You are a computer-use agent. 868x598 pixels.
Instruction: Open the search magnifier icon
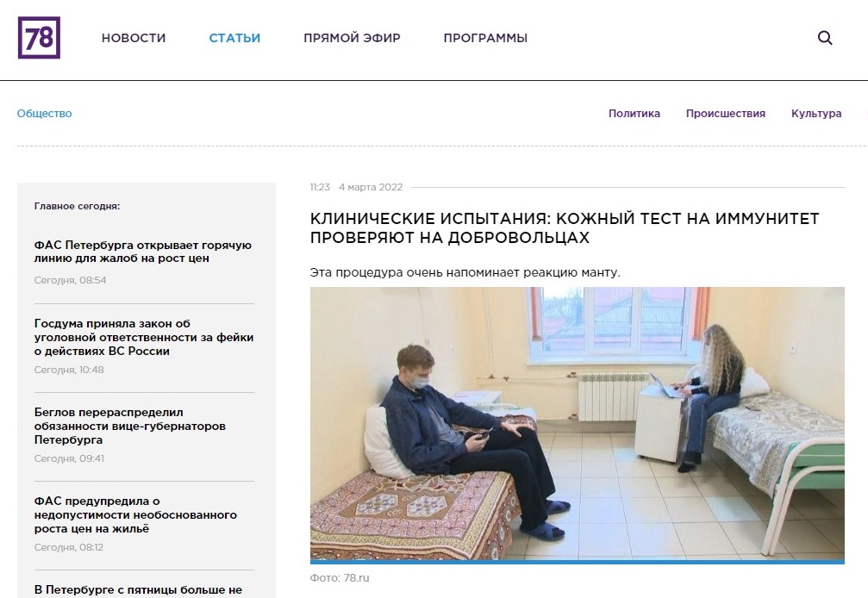[825, 38]
